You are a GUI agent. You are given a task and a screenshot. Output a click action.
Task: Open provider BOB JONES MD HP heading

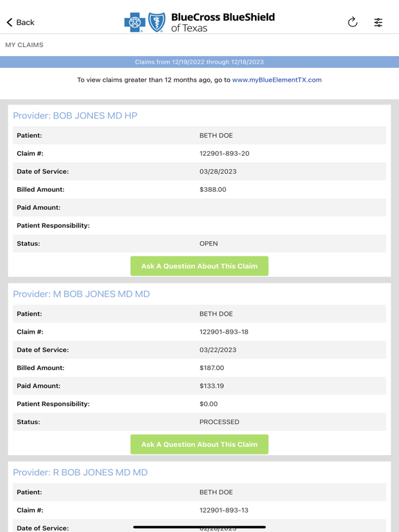[75, 116]
